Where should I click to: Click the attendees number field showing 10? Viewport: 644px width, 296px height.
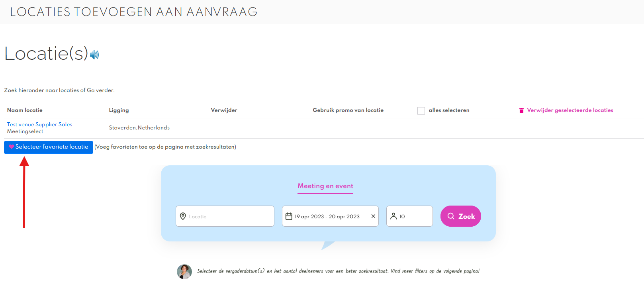coord(409,216)
